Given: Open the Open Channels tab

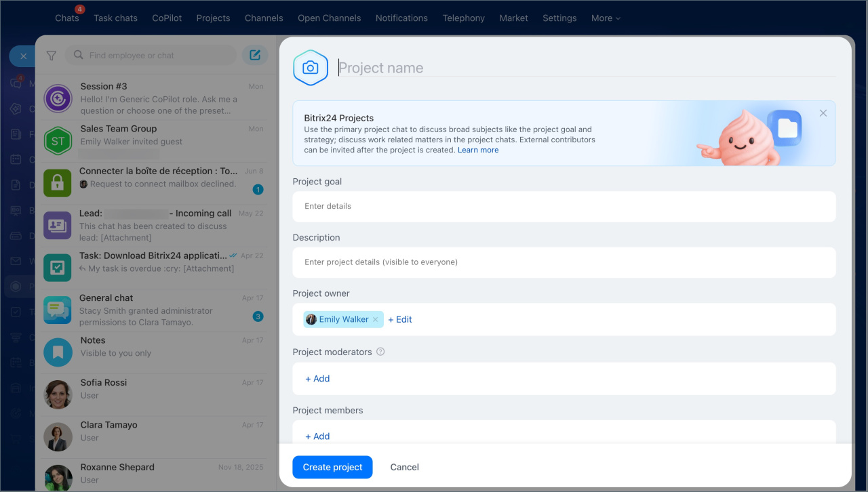Looking at the screenshot, I should click(330, 18).
